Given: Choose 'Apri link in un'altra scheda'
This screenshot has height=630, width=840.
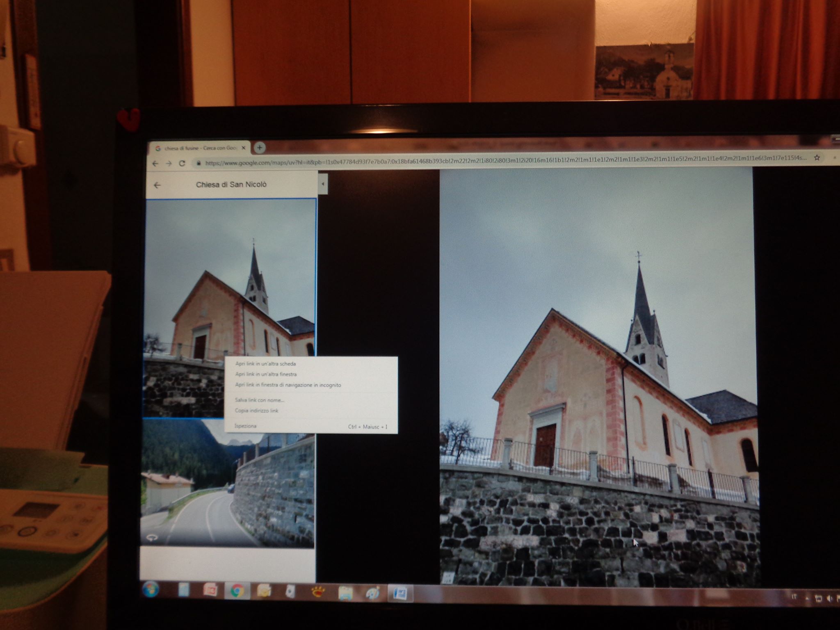Looking at the screenshot, I should tap(265, 363).
